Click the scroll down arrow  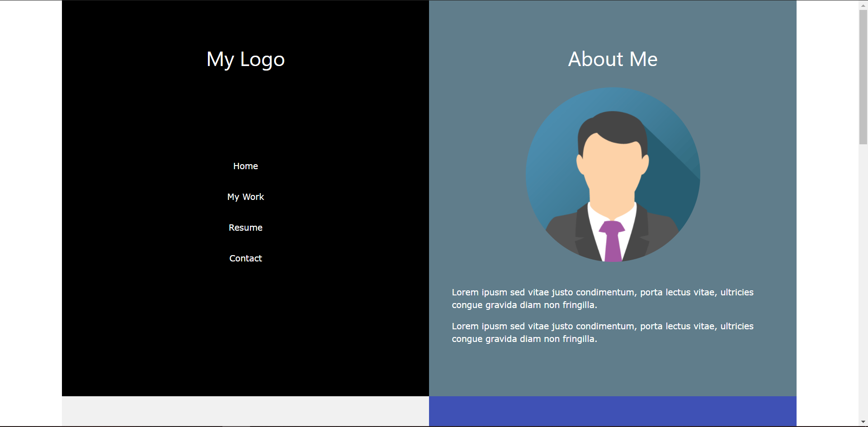coord(863,422)
